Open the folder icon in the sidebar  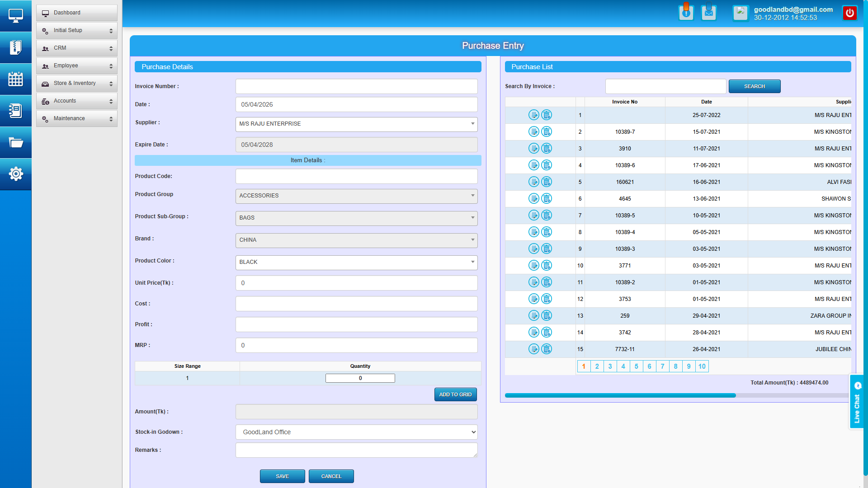click(16, 142)
